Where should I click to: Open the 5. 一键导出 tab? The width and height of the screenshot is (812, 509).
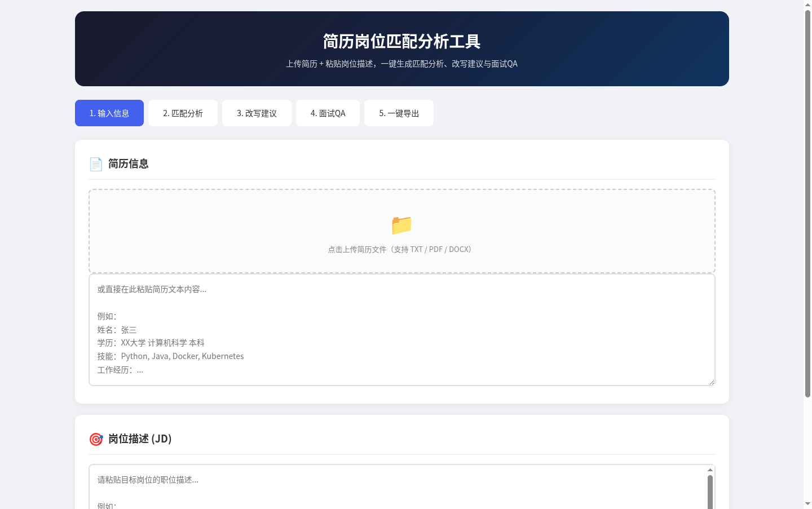[x=399, y=113]
